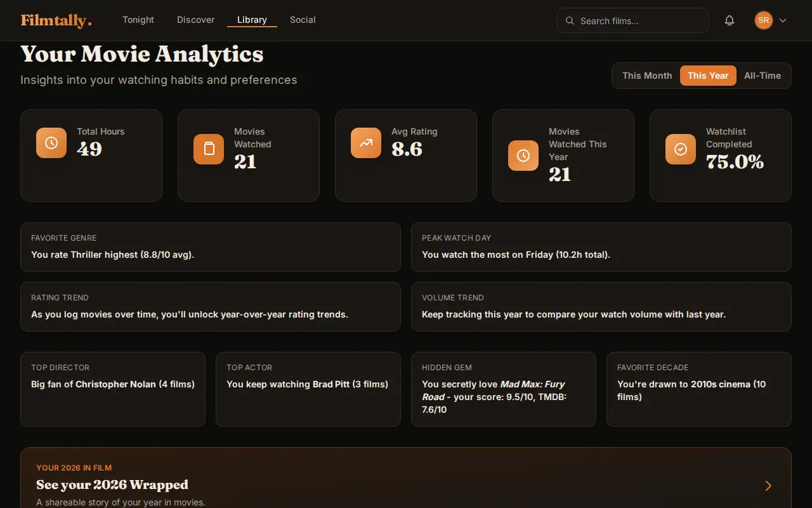This screenshot has height=508, width=812.
Task: Open the 2026 Wrapped arrow chevron
Action: click(x=768, y=486)
